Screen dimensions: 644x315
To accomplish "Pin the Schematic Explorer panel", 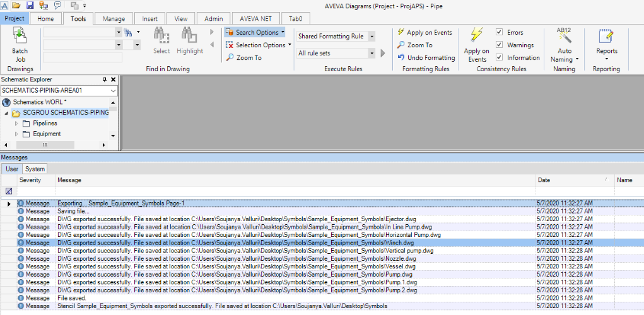I will pyautogui.click(x=105, y=79).
